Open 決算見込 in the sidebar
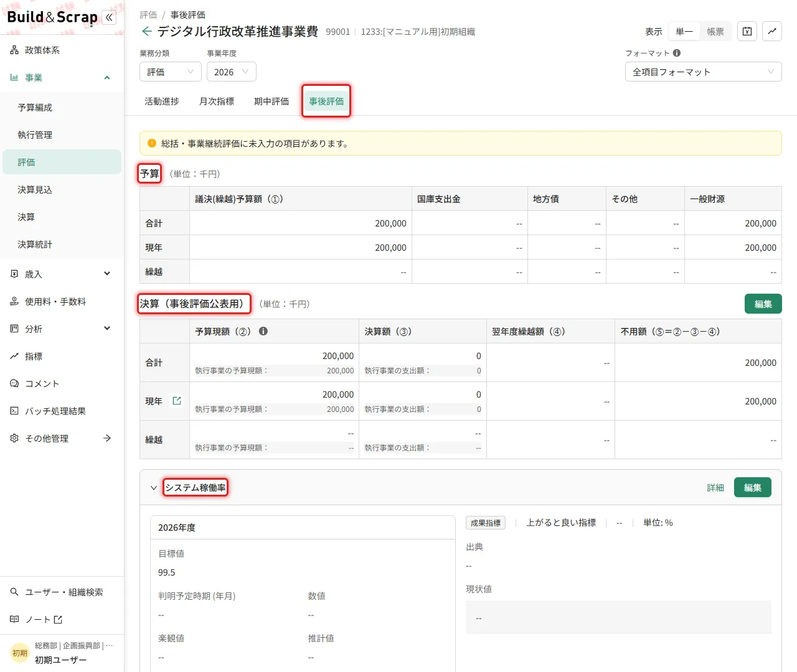The image size is (797, 672). point(62,189)
